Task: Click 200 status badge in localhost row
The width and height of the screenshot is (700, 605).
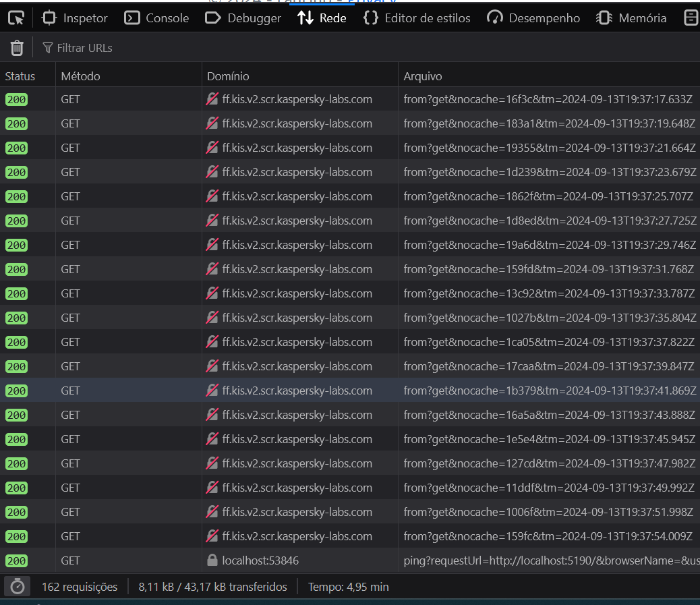Action: (x=16, y=560)
